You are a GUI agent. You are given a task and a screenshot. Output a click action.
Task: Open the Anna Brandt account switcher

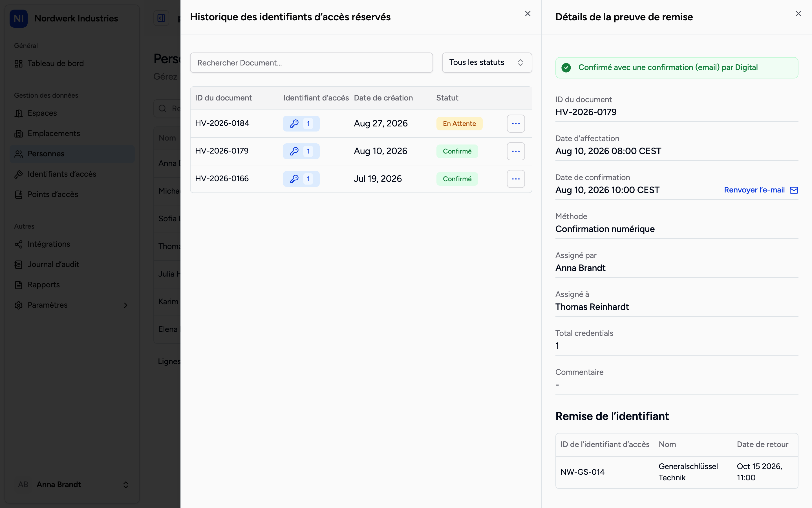pos(72,485)
